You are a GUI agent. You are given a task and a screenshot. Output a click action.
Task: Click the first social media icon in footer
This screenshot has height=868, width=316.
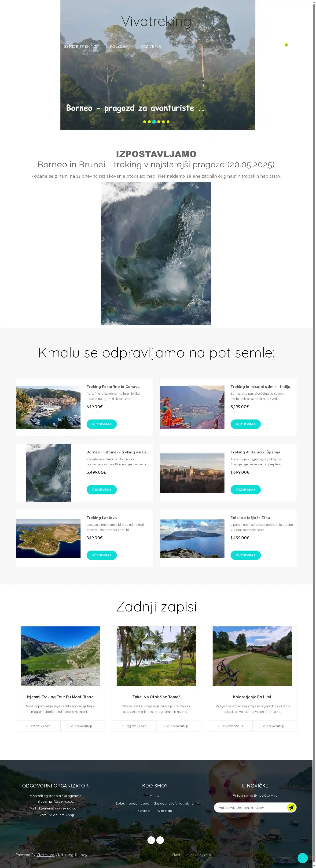[x=151, y=840]
